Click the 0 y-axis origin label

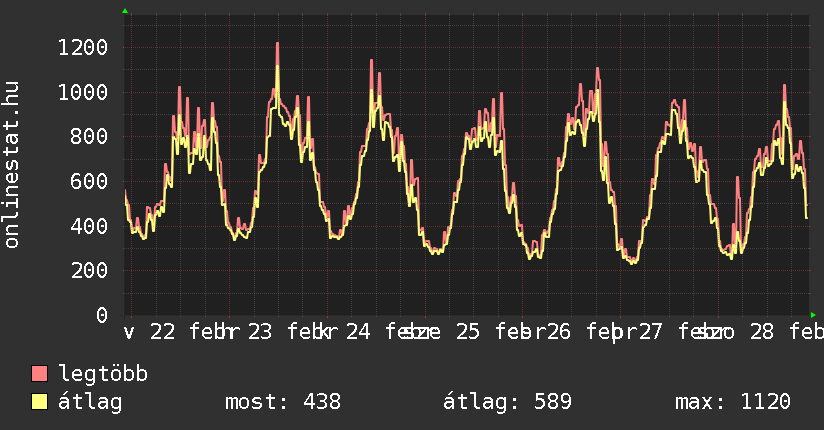[101, 316]
